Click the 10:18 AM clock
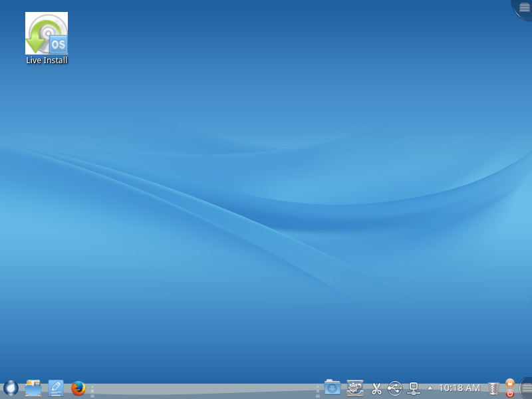This screenshot has width=532, height=399. point(459,388)
